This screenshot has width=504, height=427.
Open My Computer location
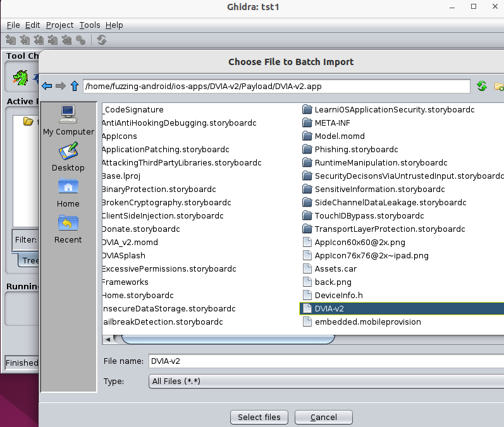(x=68, y=120)
